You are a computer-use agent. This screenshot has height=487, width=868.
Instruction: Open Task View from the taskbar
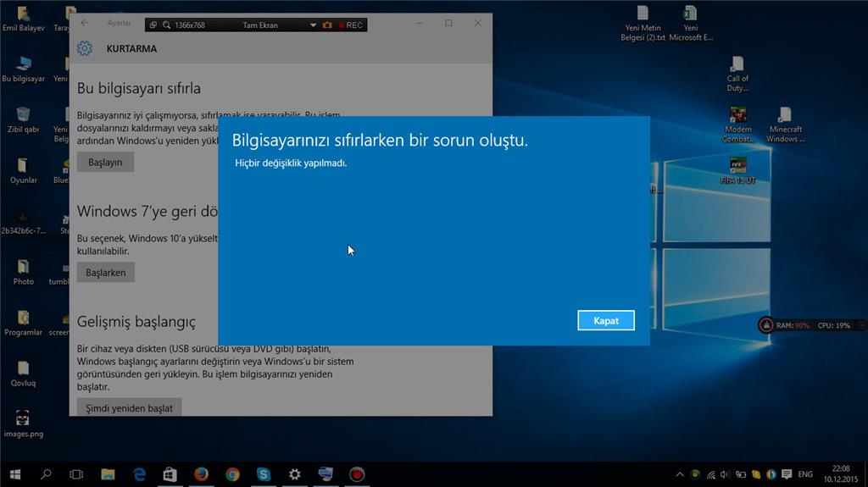pyautogui.click(x=76, y=474)
